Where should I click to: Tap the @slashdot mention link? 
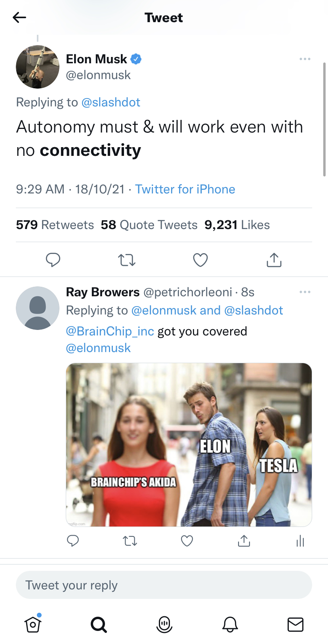point(111,102)
